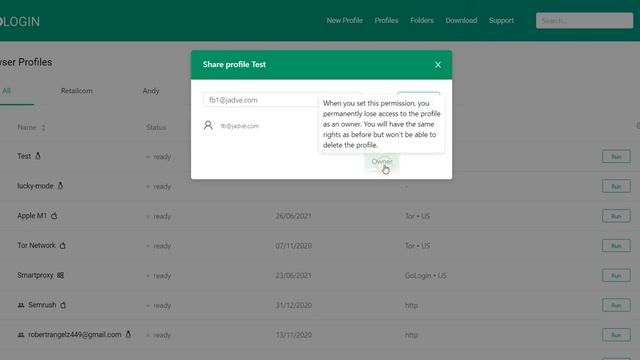Click the Search box in the header
This screenshot has height=360, width=640.
(584, 20)
